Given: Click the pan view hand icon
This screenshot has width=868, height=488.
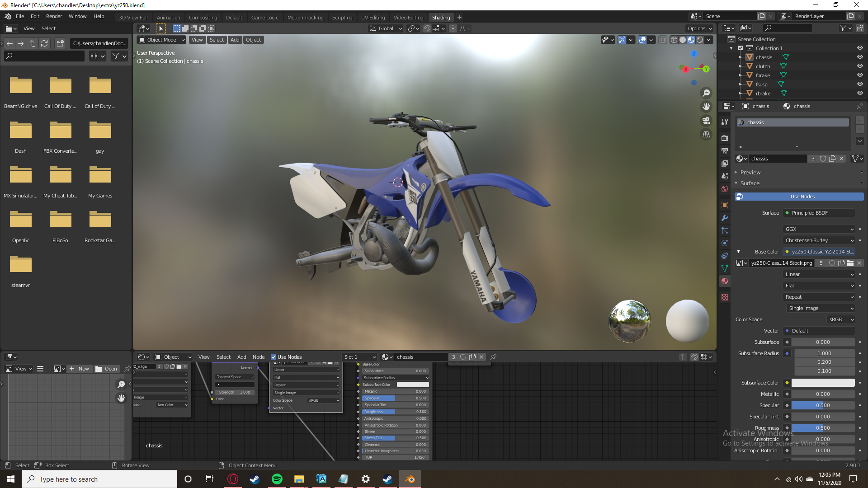Looking at the screenshot, I should [x=706, y=107].
